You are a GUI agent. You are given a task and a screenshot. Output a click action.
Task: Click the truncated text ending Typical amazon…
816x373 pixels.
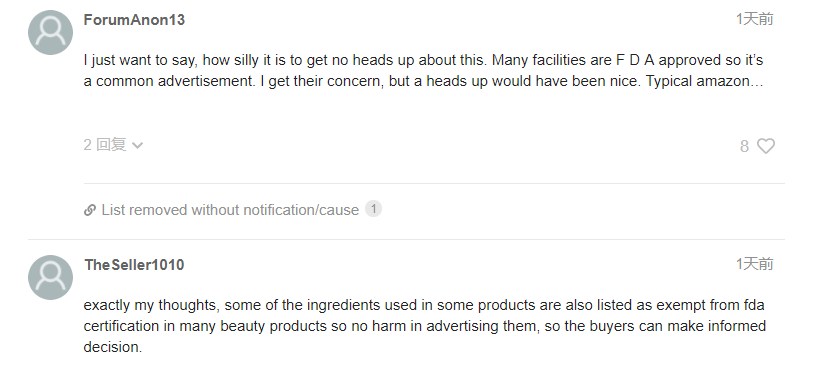click(705, 82)
